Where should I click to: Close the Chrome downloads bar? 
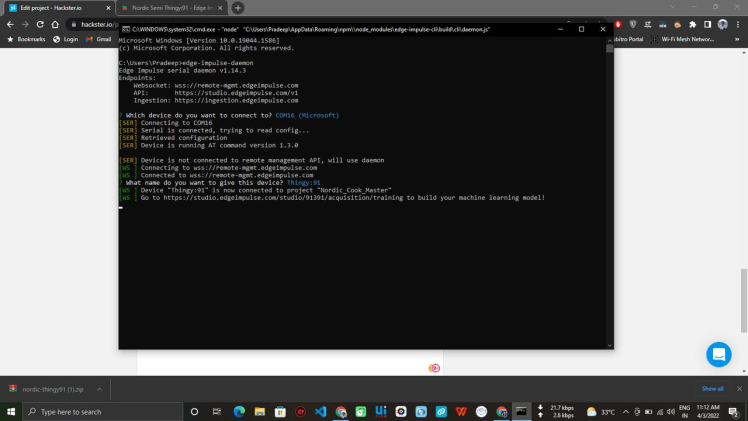[739, 389]
